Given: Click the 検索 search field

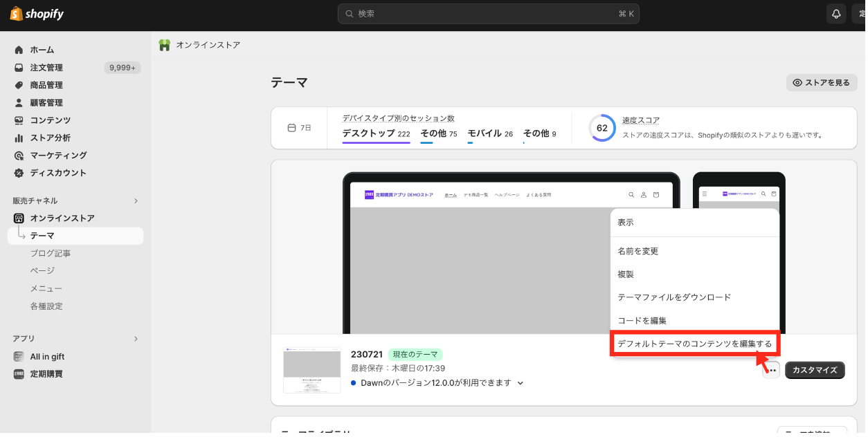Looking at the screenshot, I should [x=488, y=14].
